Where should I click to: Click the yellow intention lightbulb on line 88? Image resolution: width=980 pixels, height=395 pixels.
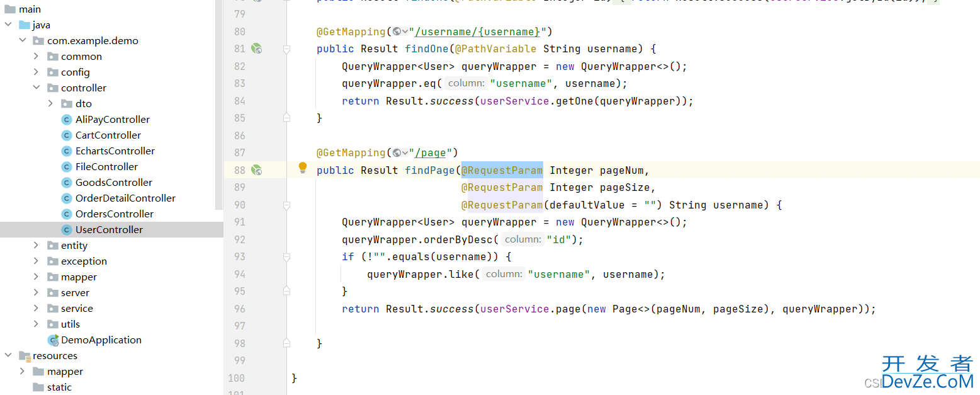point(303,168)
